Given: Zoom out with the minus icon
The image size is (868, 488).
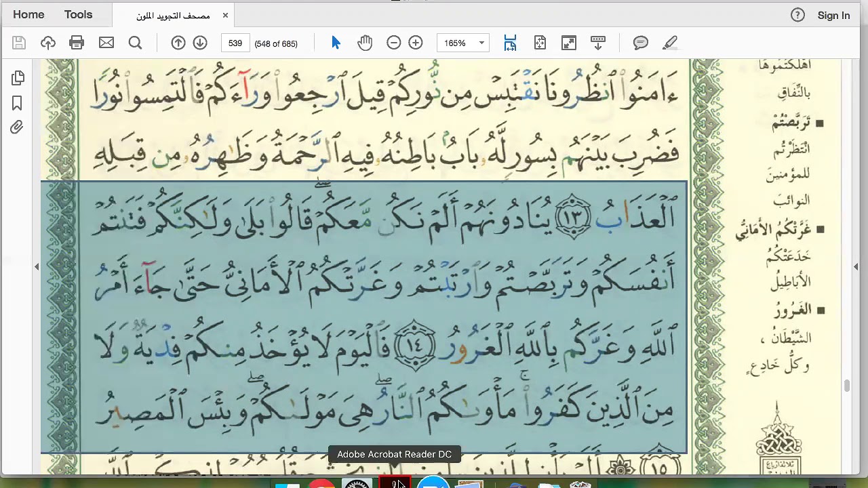Looking at the screenshot, I should pos(394,43).
